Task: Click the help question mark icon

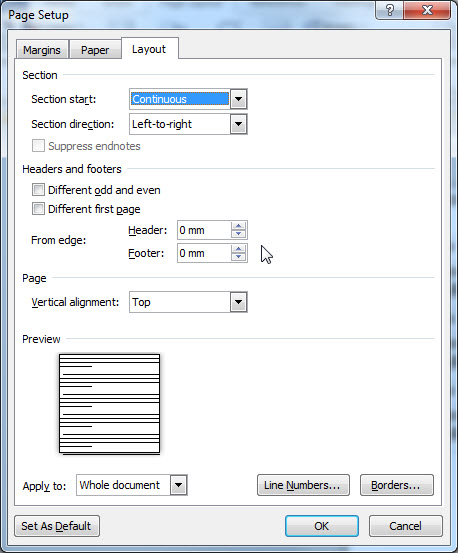Action: [390, 10]
